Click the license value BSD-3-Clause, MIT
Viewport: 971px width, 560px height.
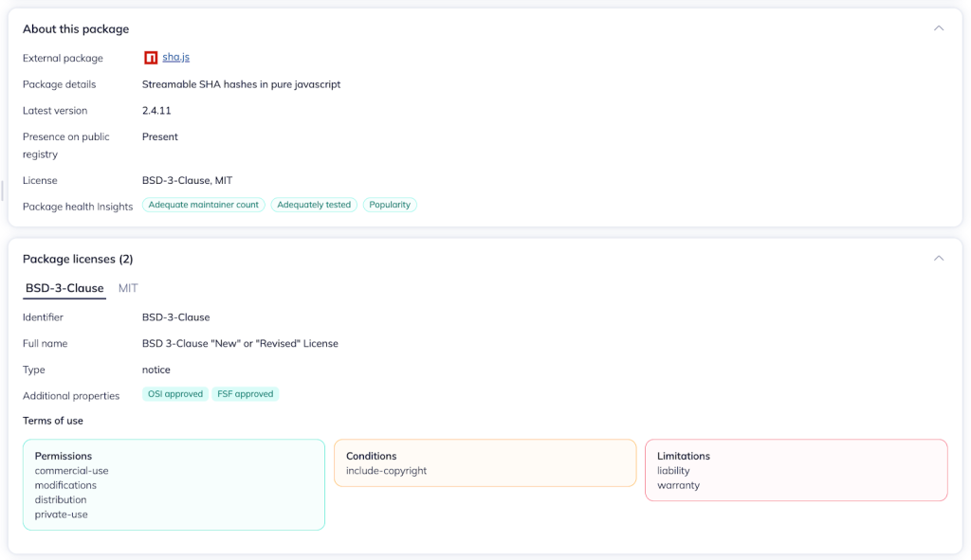coord(187,180)
